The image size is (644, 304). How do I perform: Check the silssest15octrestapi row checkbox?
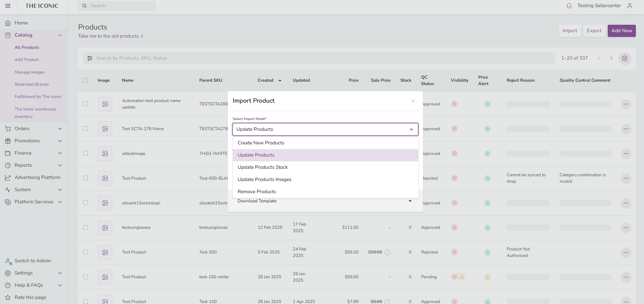pyautogui.click(x=85, y=203)
